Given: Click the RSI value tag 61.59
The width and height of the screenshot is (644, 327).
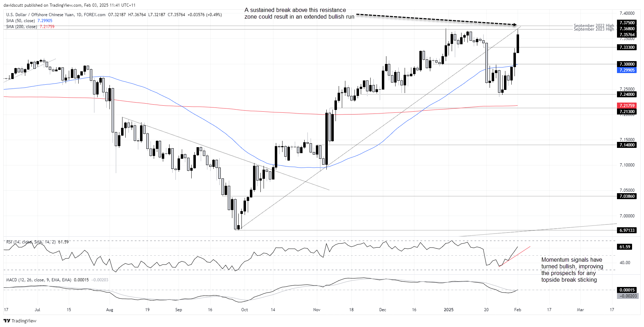Looking at the screenshot, I should (625, 247).
